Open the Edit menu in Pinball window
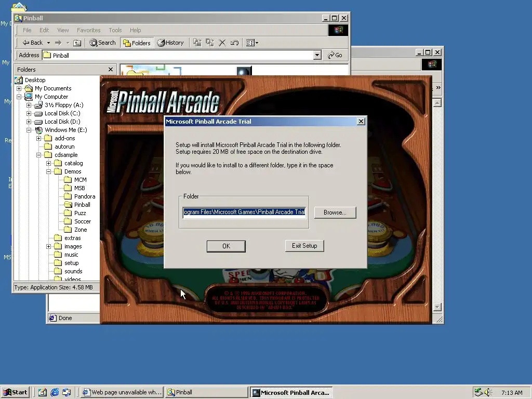Image resolution: width=532 pixels, height=399 pixels. point(44,30)
